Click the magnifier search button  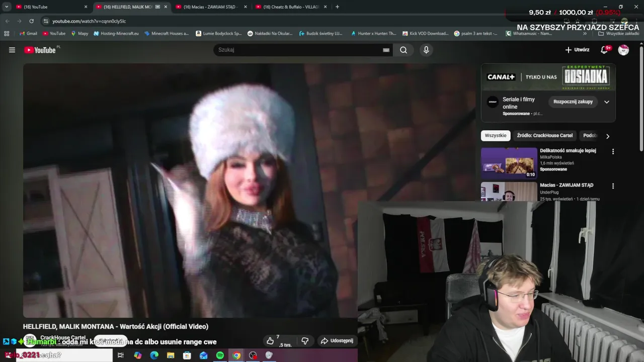[404, 50]
